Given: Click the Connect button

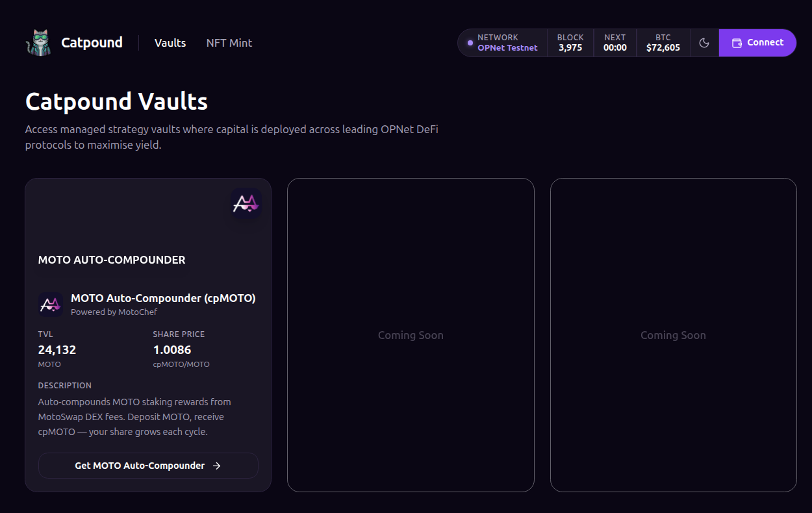Looking at the screenshot, I should point(757,42).
